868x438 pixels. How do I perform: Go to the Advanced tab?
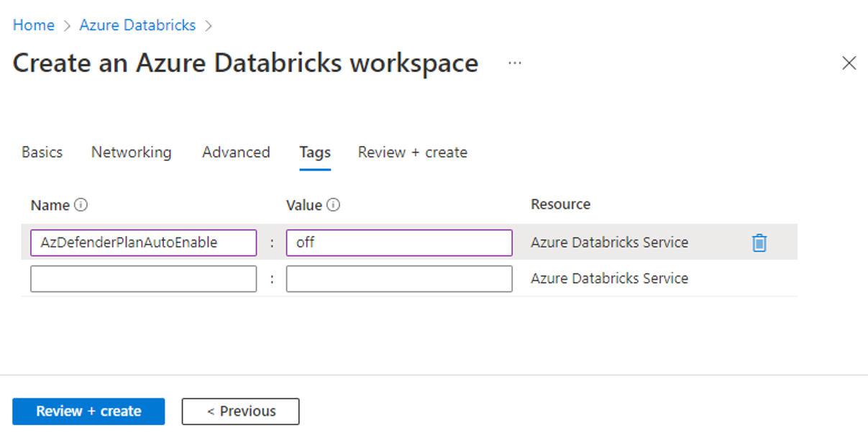pyautogui.click(x=236, y=152)
